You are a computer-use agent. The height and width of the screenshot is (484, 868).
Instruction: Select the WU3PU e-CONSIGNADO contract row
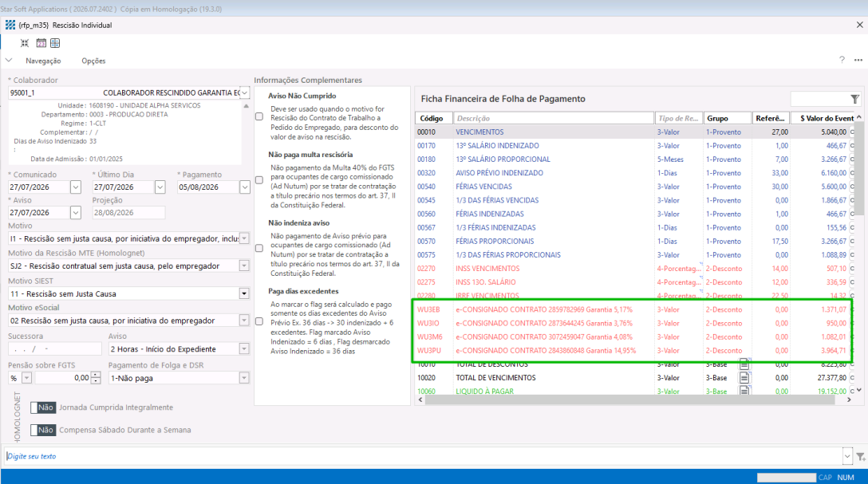point(635,351)
